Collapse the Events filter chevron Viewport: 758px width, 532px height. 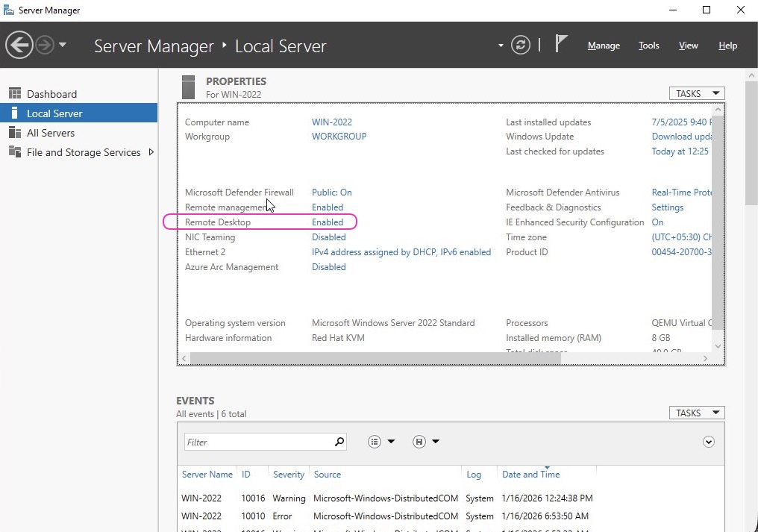click(x=709, y=442)
